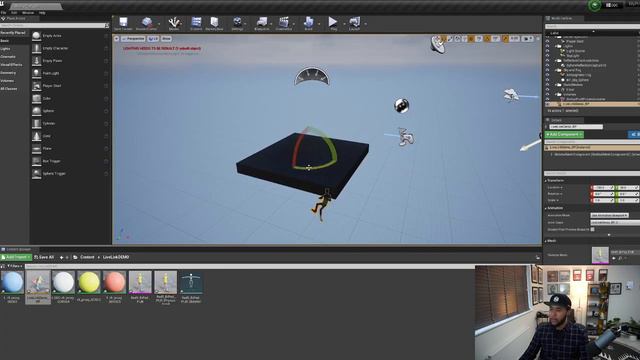Select Player Start in Place Actors
640x360 pixels.
tap(70, 86)
